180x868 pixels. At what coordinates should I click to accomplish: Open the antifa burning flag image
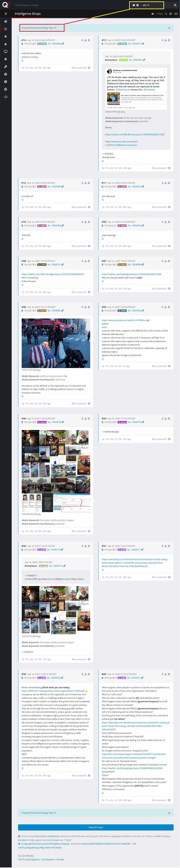(x=56, y=343)
